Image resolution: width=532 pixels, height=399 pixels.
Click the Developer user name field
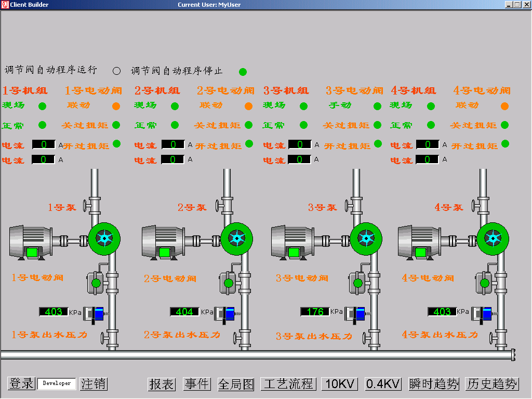[x=57, y=383]
